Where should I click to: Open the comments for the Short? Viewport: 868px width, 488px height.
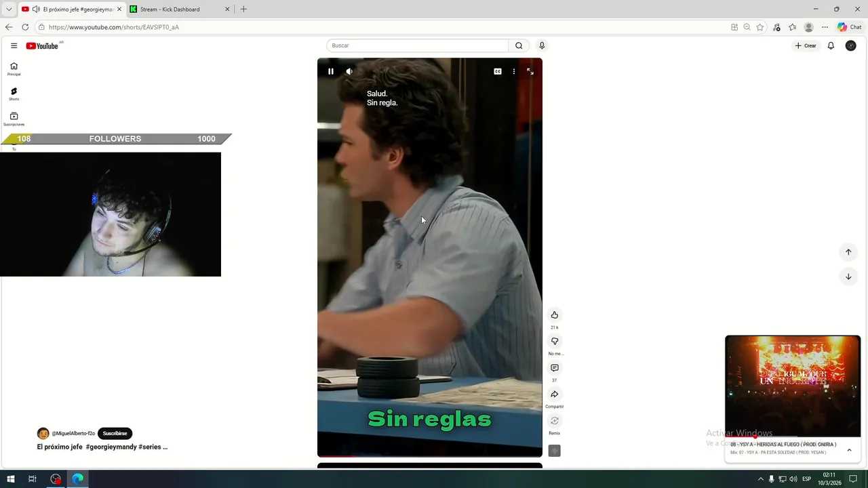pyautogui.click(x=554, y=367)
